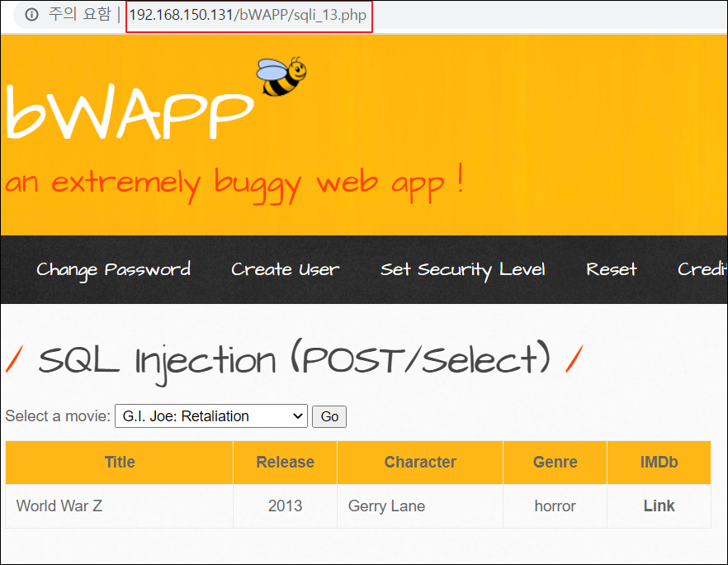Expand the Select a movie dropdown
This screenshot has width=728, height=565.
[x=211, y=415]
